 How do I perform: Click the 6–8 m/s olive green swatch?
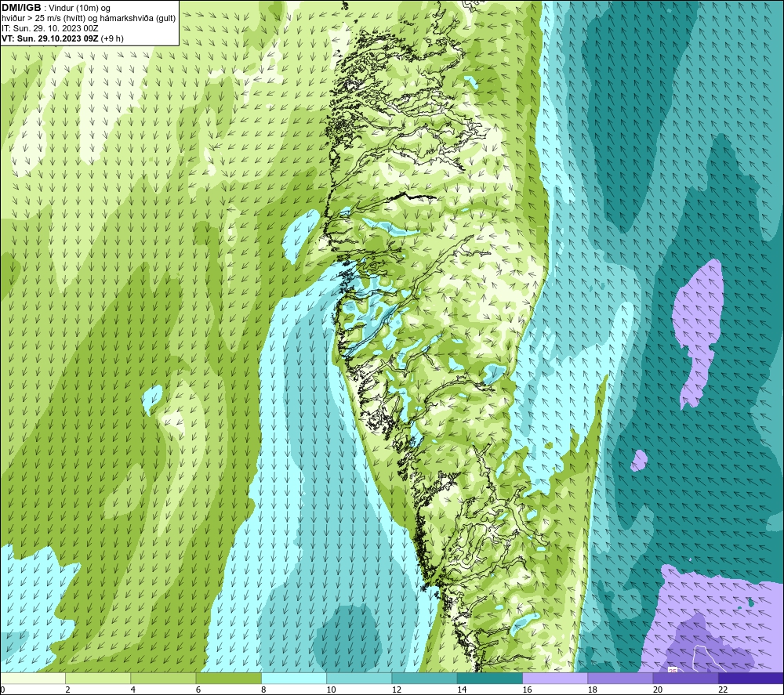click(228, 678)
